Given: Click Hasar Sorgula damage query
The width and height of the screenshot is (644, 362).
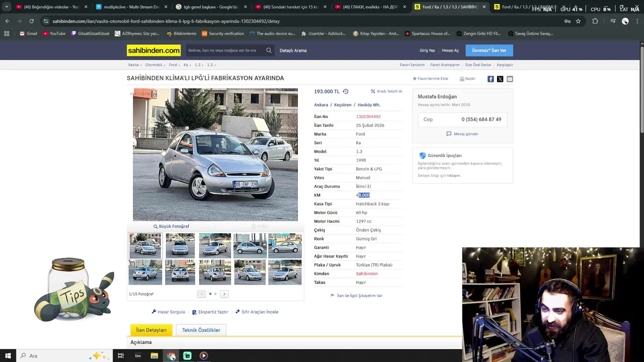Looking at the screenshot, I should pyautogui.click(x=168, y=312).
